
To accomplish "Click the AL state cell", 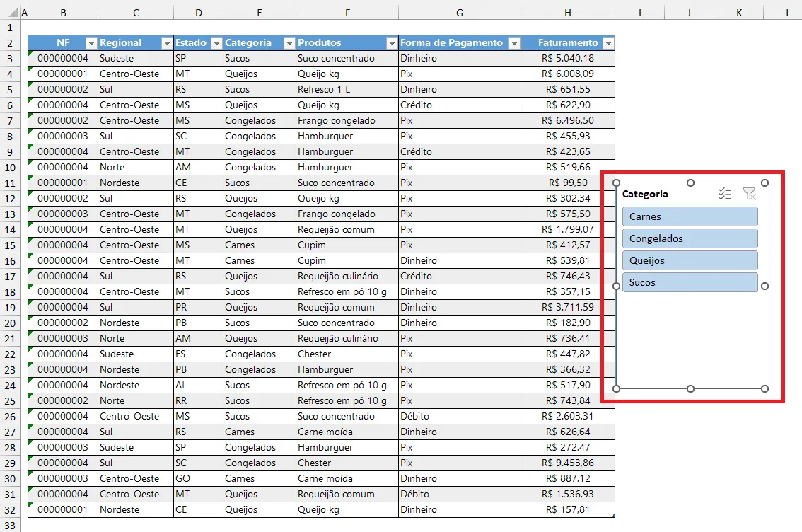I will 199,385.
